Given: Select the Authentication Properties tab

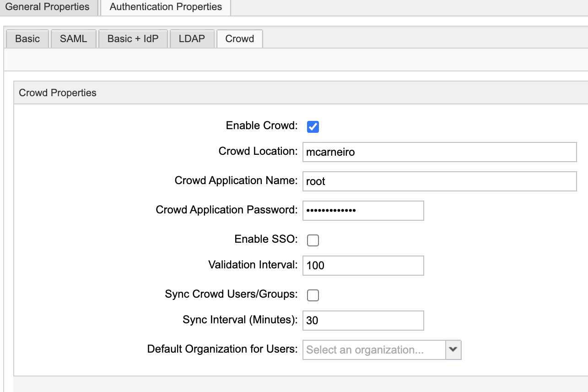Looking at the screenshot, I should point(166,7).
